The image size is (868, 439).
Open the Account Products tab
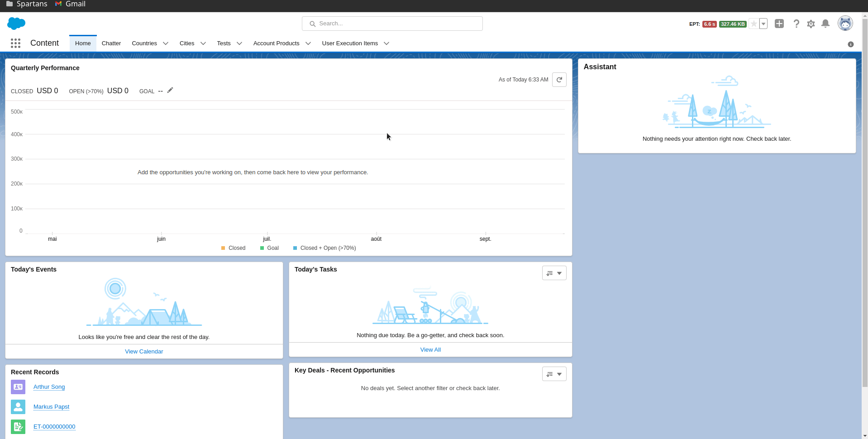pyautogui.click(x=276, y=43)
